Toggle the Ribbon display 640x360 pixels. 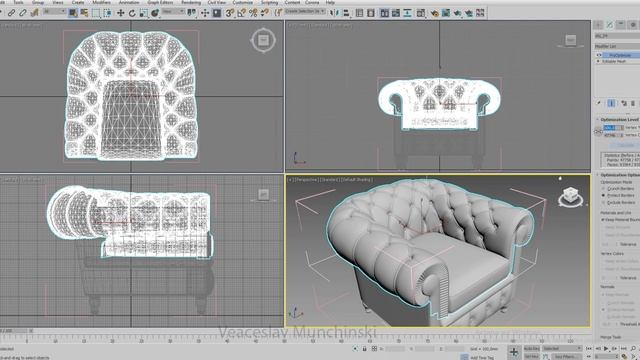(384, 13)
